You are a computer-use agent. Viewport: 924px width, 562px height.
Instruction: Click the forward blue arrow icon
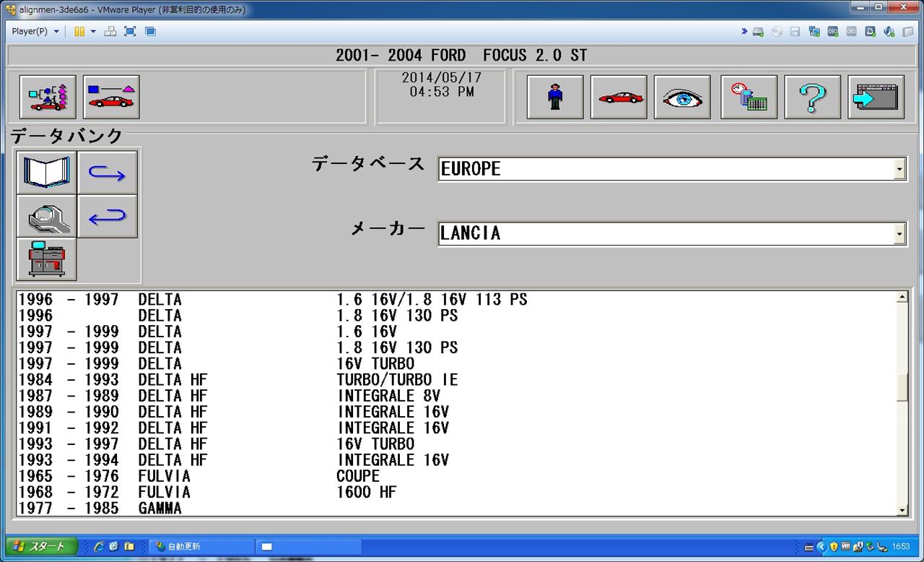[108, 173]
